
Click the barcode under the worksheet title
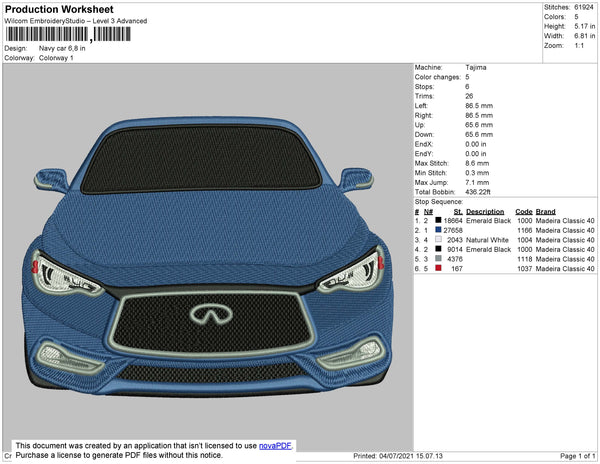click(x=68, y=35)
